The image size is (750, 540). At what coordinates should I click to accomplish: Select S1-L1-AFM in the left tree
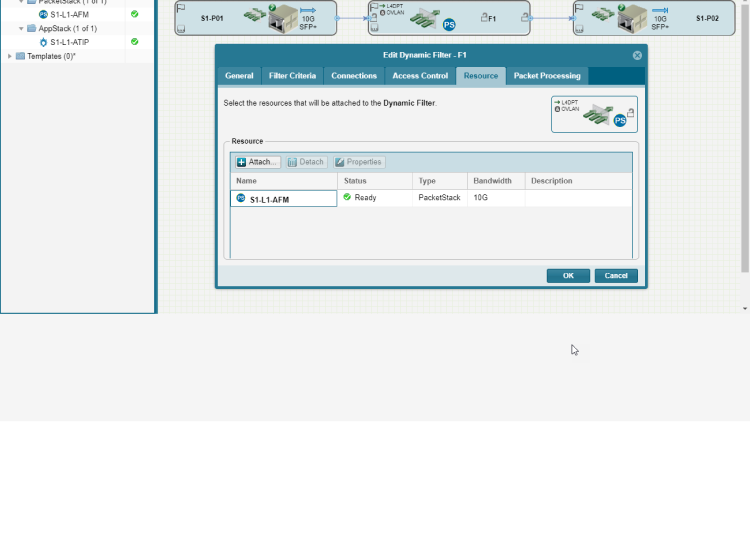click(x=70, y=14)
